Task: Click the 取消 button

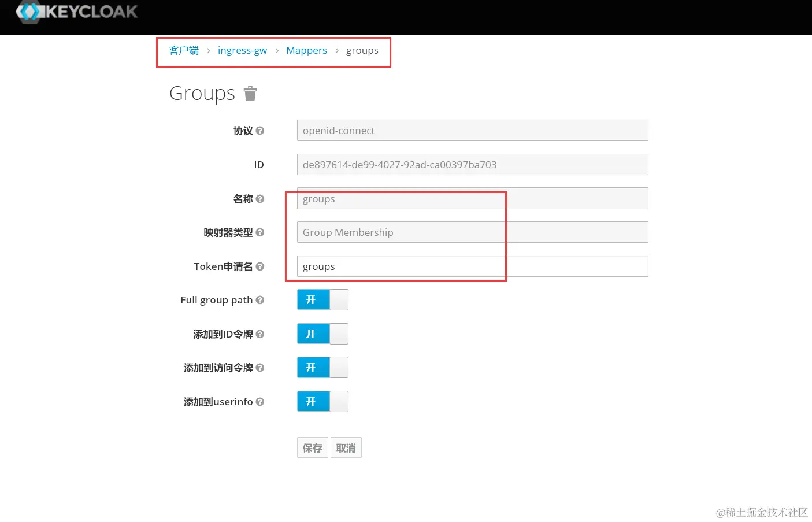Action: coord(346,448)
